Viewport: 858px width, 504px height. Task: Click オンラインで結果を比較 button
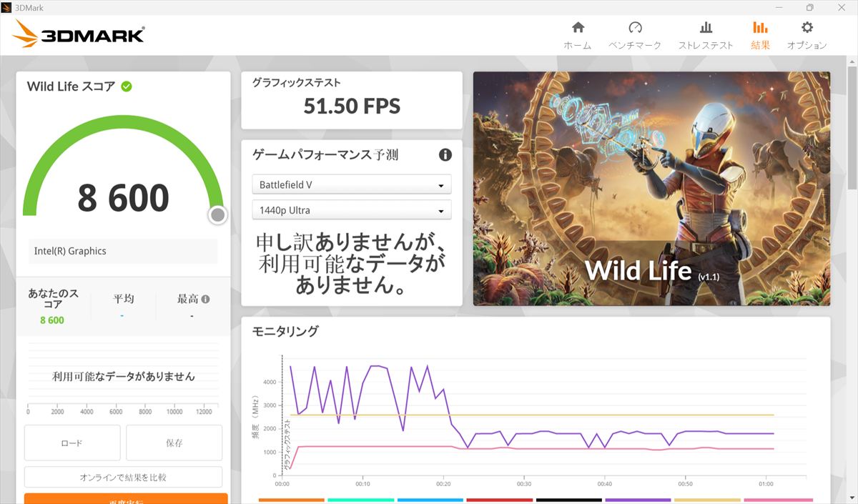point(123,477)
